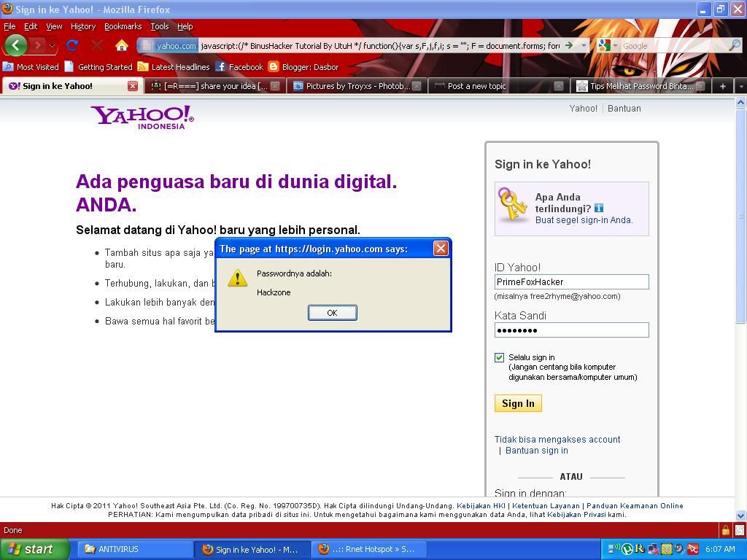Click OK in the password alert dialog
This screenshot has height=560, width=747.
click(332, 313)
